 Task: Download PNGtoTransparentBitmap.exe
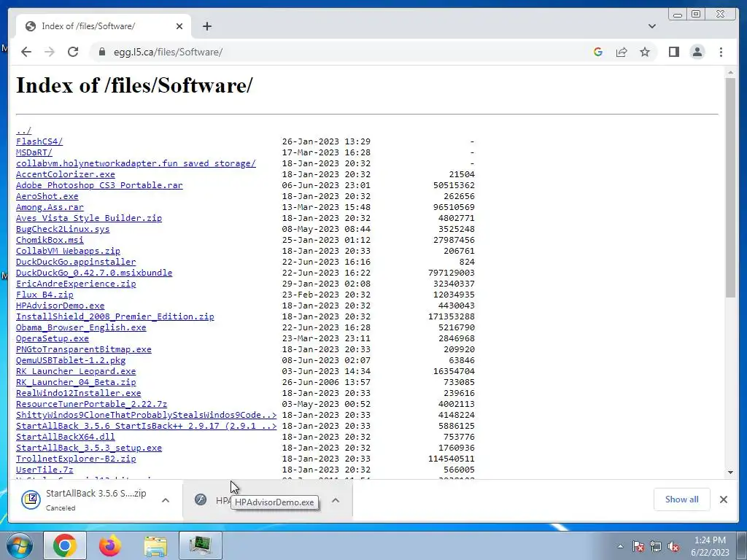84,349
